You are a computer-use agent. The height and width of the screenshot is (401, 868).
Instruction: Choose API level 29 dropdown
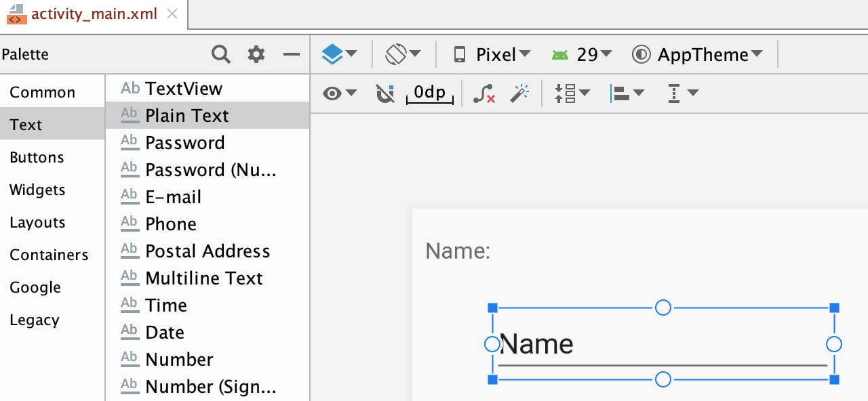click(582, 54)
